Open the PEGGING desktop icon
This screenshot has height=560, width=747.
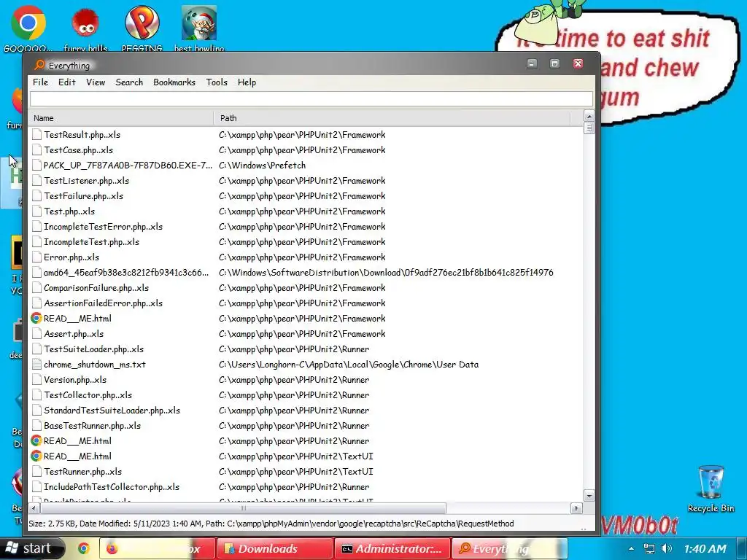[142, 28]
